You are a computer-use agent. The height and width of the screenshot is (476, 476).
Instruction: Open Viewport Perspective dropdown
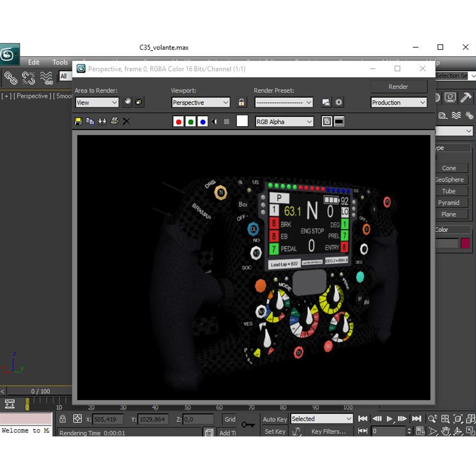coord(201,102)
